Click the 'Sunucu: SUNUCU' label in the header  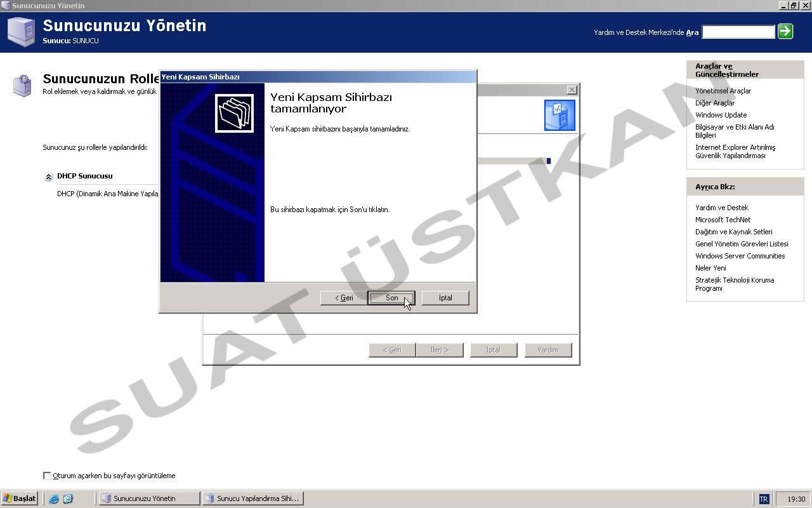click(70, 41)
